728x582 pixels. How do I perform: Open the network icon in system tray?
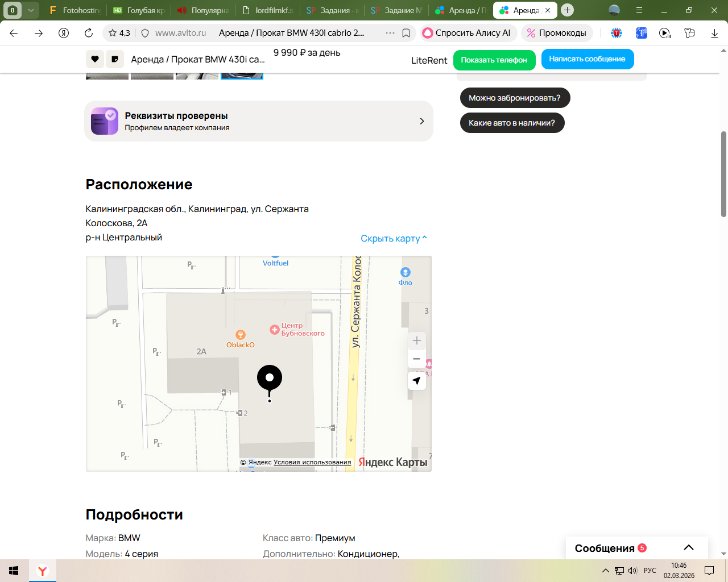[619, 571]
